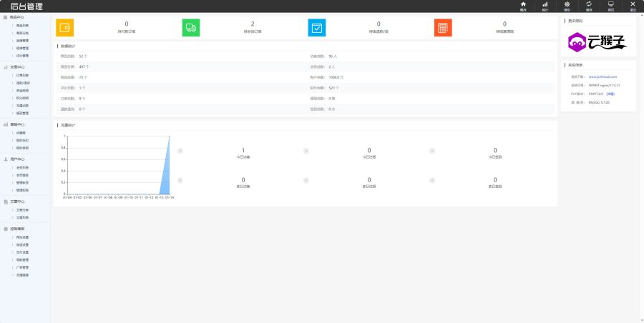Viewport: 644px width, 323px height.
Task: Click the green truck pending shipment icon
Action: [x=191, y=27]
